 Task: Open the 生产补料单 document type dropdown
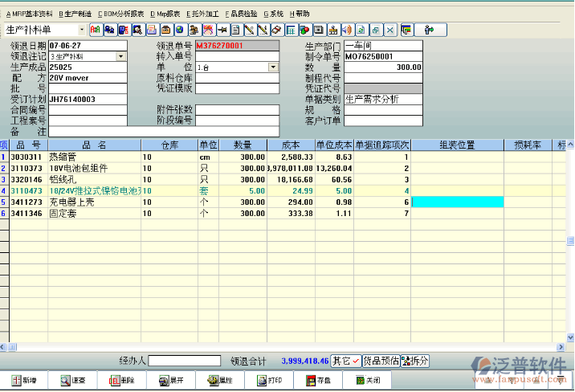point(81,30)
